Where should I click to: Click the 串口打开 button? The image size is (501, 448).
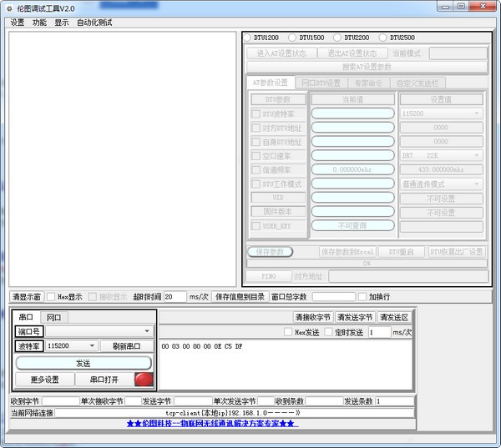pos(104,380)
